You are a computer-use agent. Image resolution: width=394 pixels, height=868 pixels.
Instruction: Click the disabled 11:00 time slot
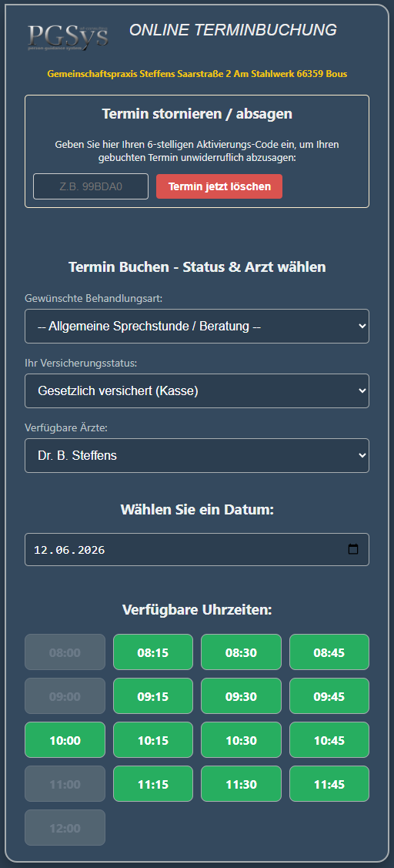[x=65, y=784]
